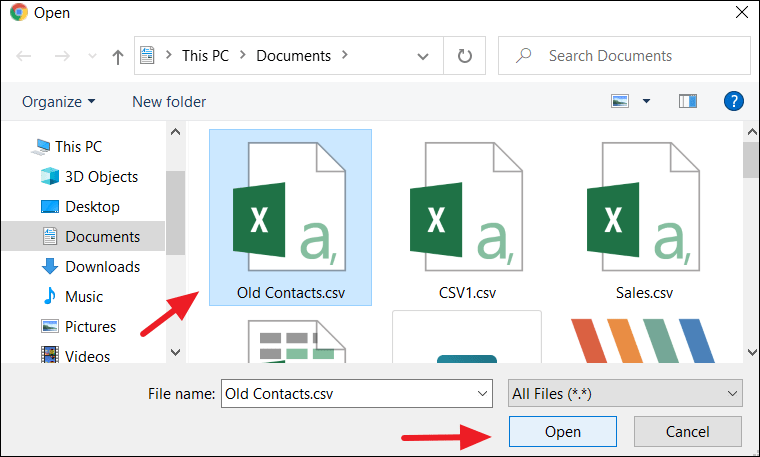This screenshot has height=457, width=760.
Task: Click the Open button
Action: (563, 431)
